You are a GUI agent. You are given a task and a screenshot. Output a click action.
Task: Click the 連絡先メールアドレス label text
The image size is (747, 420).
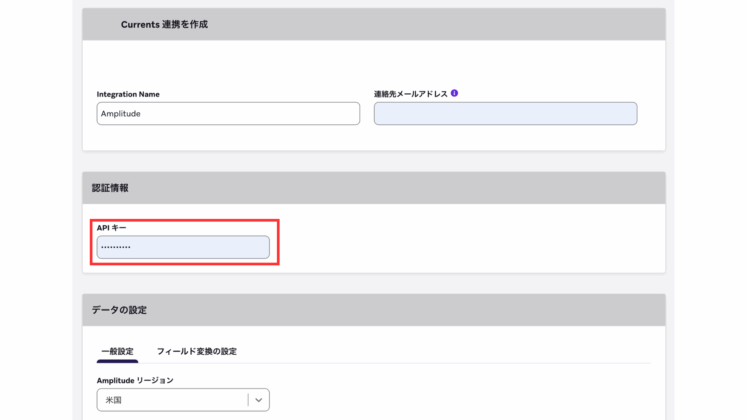(x=410, y=94)
